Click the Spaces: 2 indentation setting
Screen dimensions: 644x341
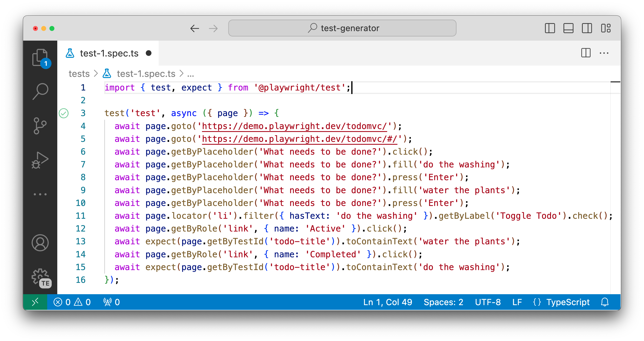(443, 302)
